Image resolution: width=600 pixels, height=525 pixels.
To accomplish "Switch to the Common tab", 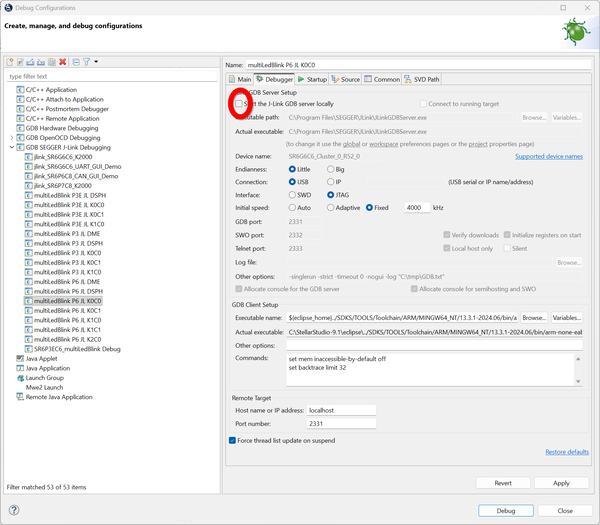I will [x=382, y=79].
